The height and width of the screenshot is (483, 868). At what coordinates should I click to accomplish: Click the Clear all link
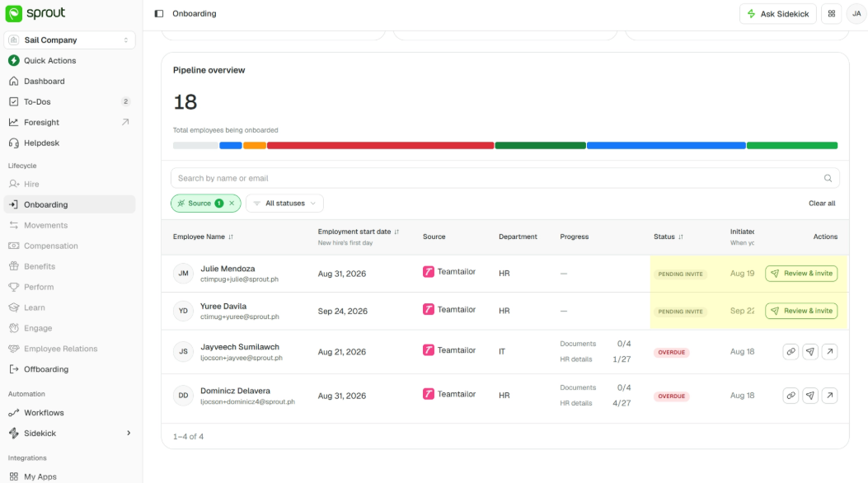pyautogui.click(x=822, y=204)
